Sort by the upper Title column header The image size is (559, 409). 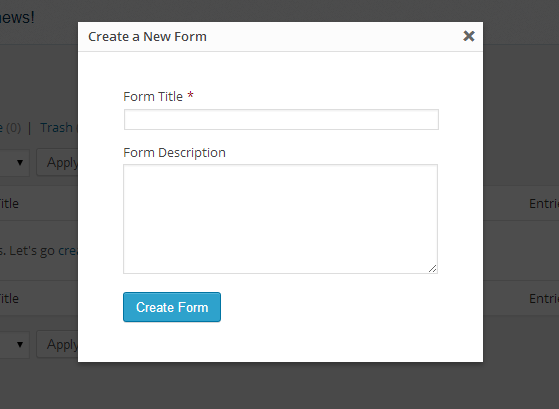(9, 204)
